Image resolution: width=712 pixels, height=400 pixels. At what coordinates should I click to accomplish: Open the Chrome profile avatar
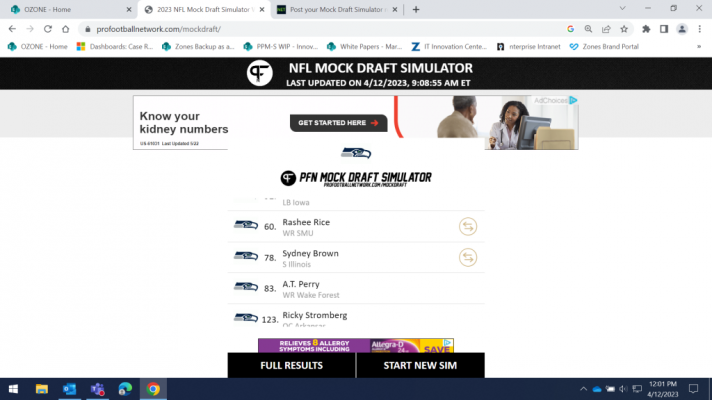[x=682, y=29]
